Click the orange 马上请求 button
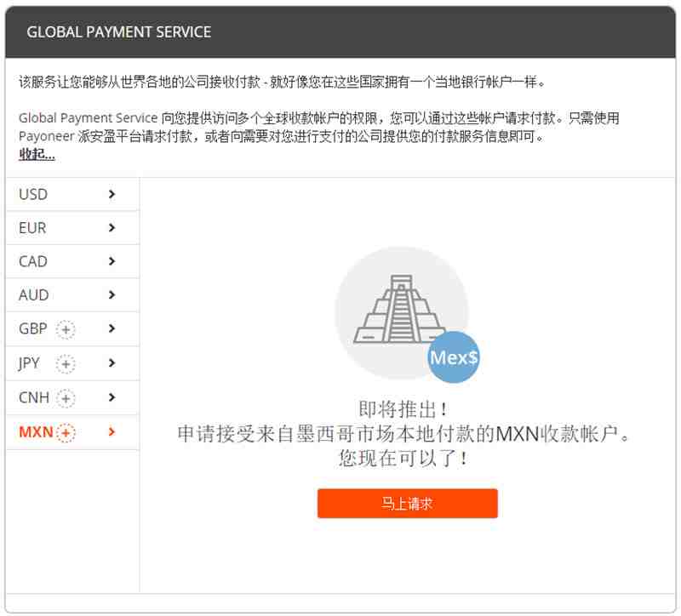Viewport: 681px width, 616px height. point(408,504)
